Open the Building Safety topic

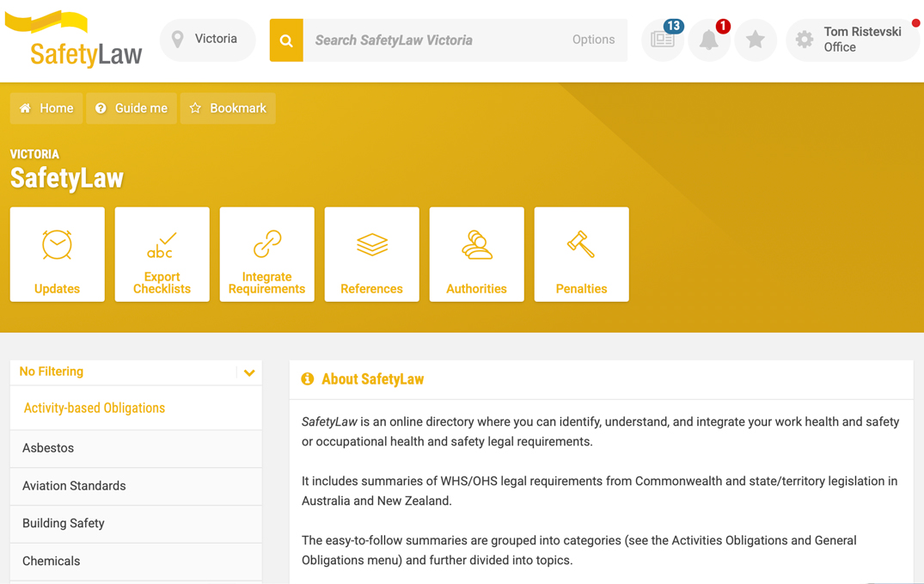point(136,524)
